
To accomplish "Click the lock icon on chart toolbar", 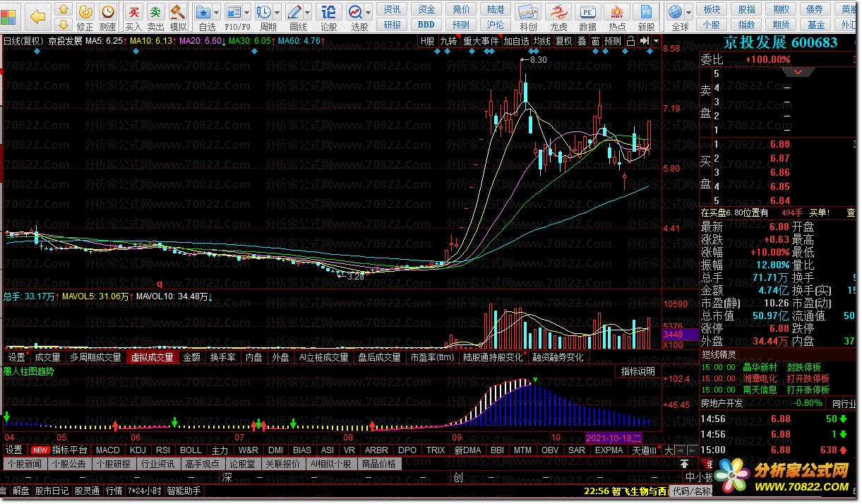I will 630,41.
